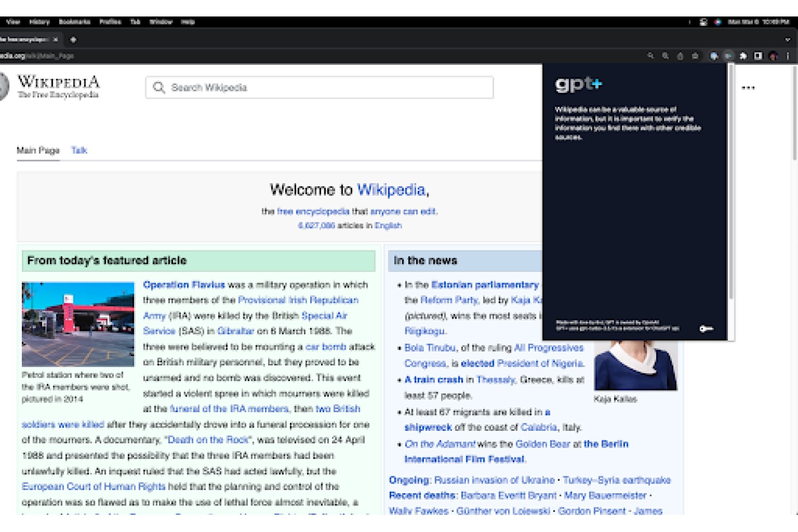
Task: Click the search key icon in address bar
Action: [x=650, y=56]
